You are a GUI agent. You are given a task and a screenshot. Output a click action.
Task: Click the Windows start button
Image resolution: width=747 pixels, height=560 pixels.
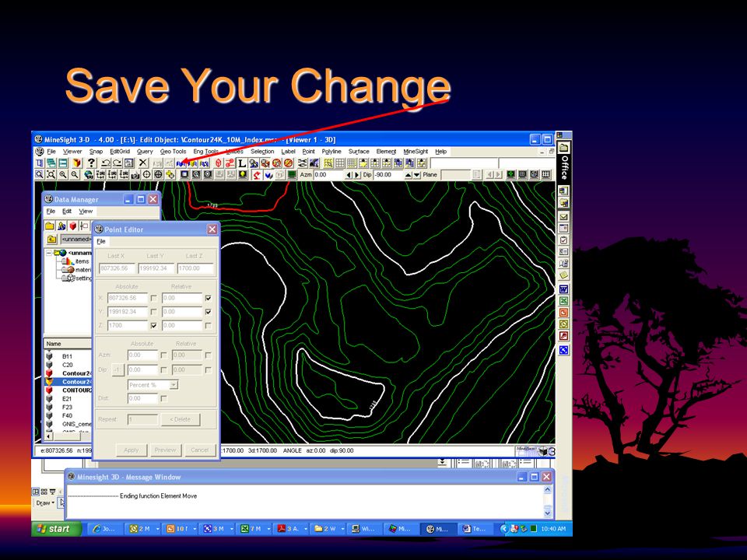[x=56, y=529]
